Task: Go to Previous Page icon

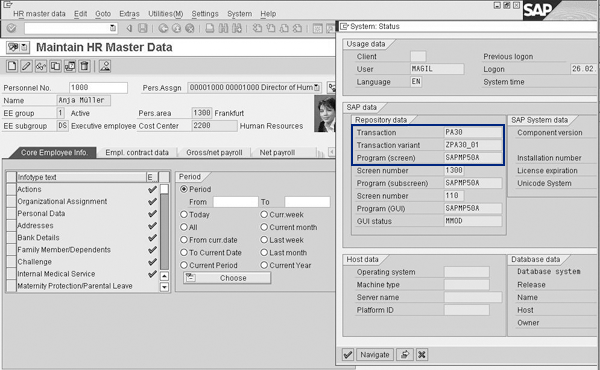Action: tap(271, 28)
